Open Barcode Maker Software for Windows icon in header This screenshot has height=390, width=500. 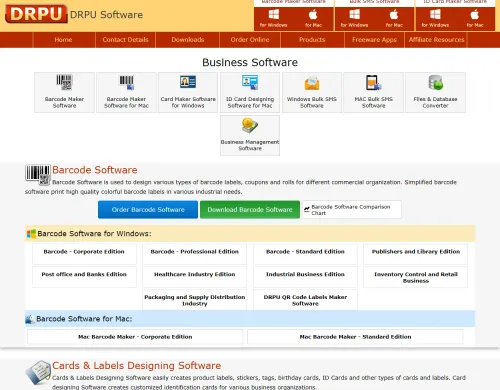pos(274,19)
